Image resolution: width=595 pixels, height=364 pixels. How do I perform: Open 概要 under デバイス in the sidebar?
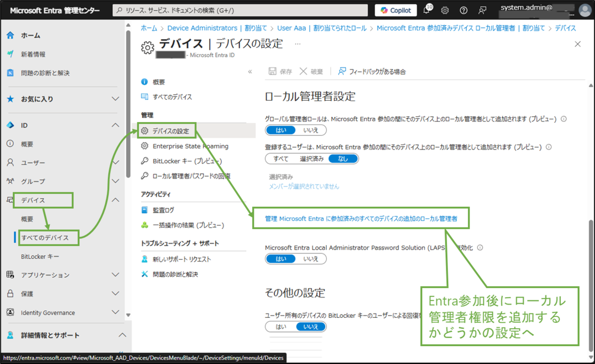pos(27,219)
